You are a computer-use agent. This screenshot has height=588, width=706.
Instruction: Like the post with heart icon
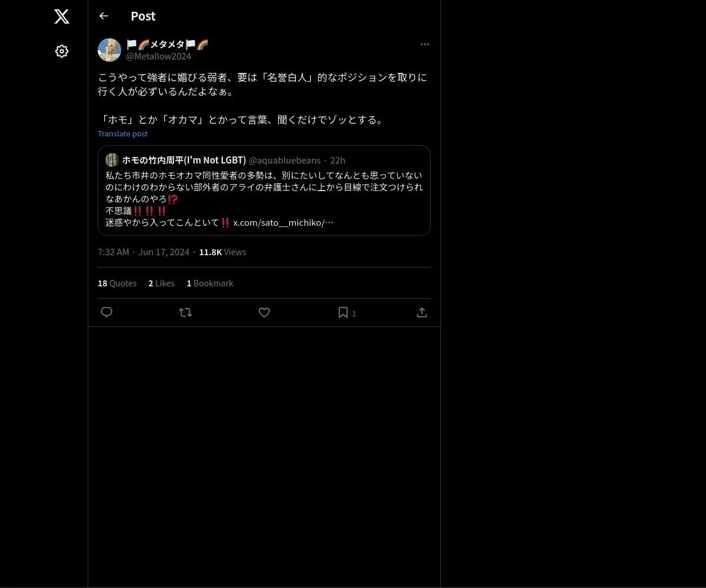(x=264, y=312)
